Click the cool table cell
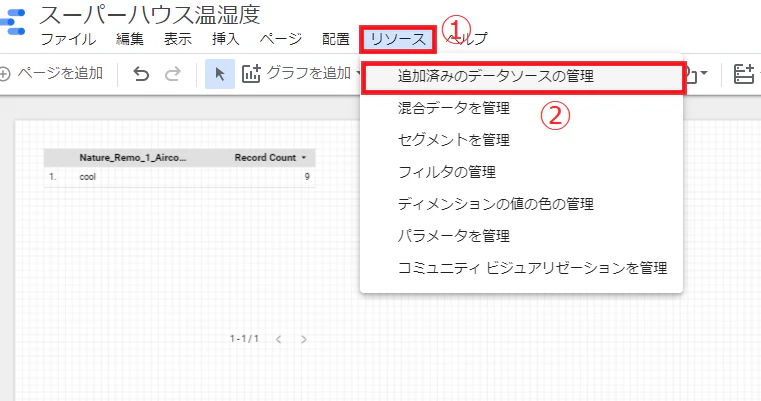Screen dimensions: 761x401 (88, 177)
